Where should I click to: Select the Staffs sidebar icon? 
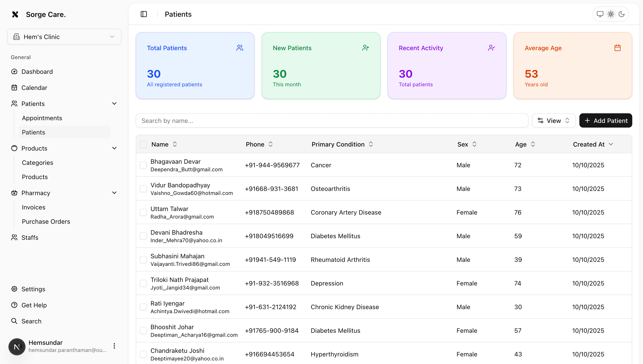[14, 238]
